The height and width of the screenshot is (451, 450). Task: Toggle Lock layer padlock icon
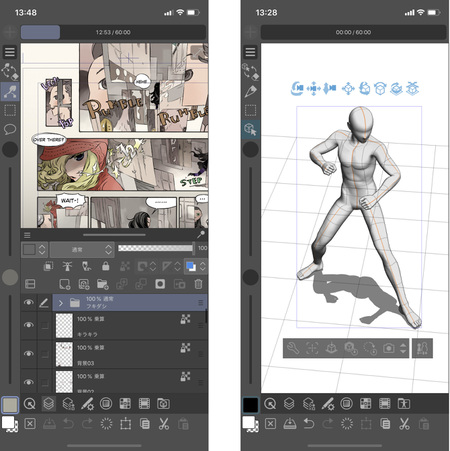[x=106, y=266]
